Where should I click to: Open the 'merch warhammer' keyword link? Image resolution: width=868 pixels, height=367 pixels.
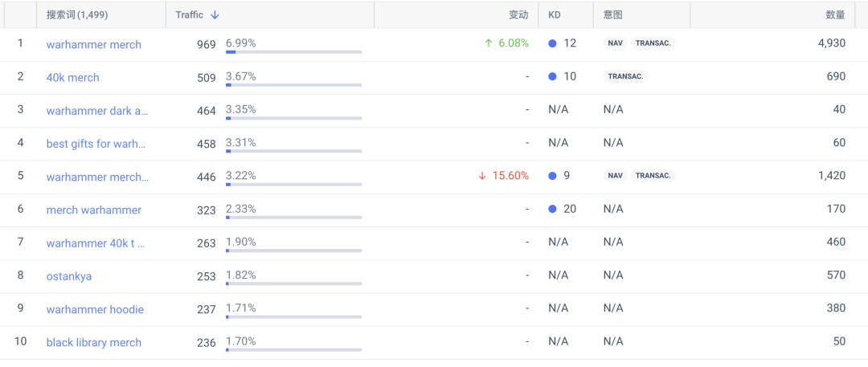(x=93, y=210)
